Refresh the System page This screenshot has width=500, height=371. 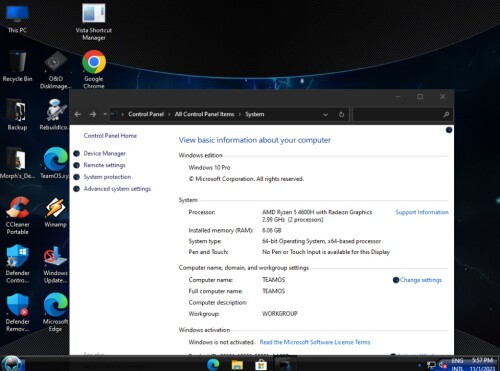[x=341, y=114]
